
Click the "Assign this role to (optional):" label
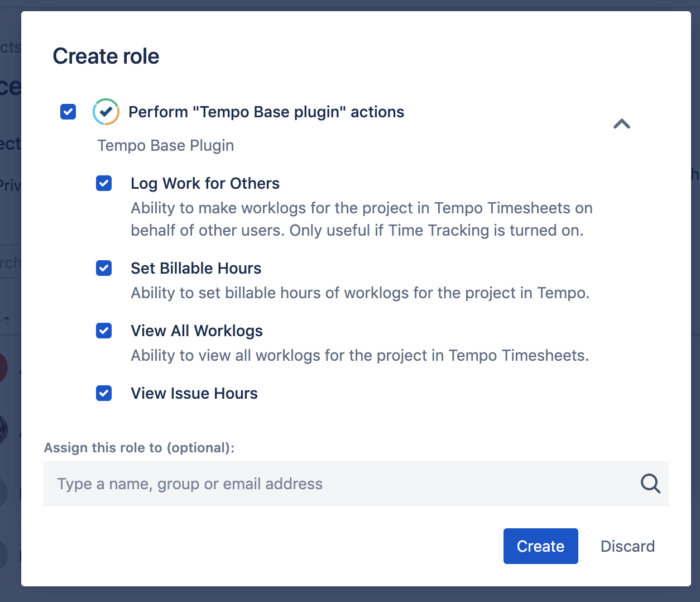tap(140, 448)
